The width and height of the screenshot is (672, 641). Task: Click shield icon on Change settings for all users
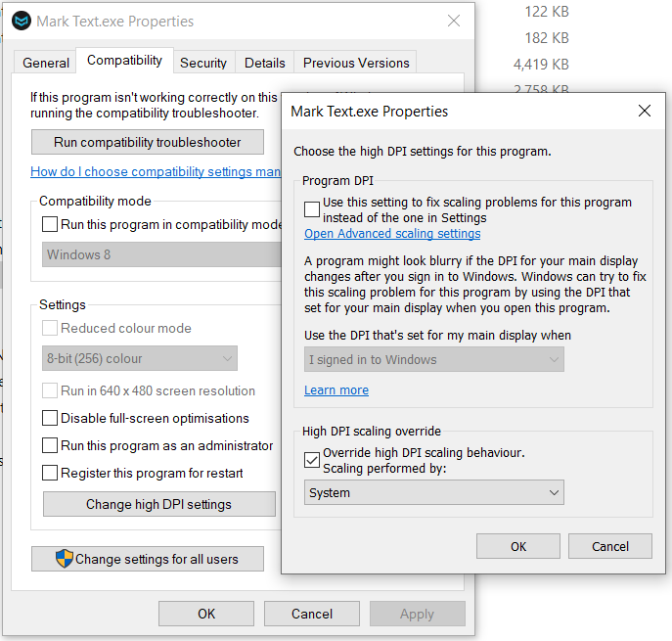tap(65, 559)
